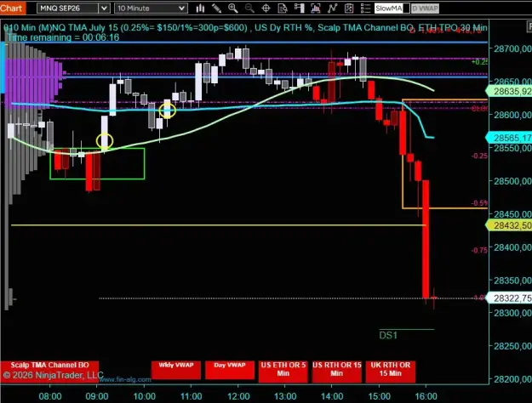
Task: Click the Scalp TMA Channel BO button
Action: [49, 366]
